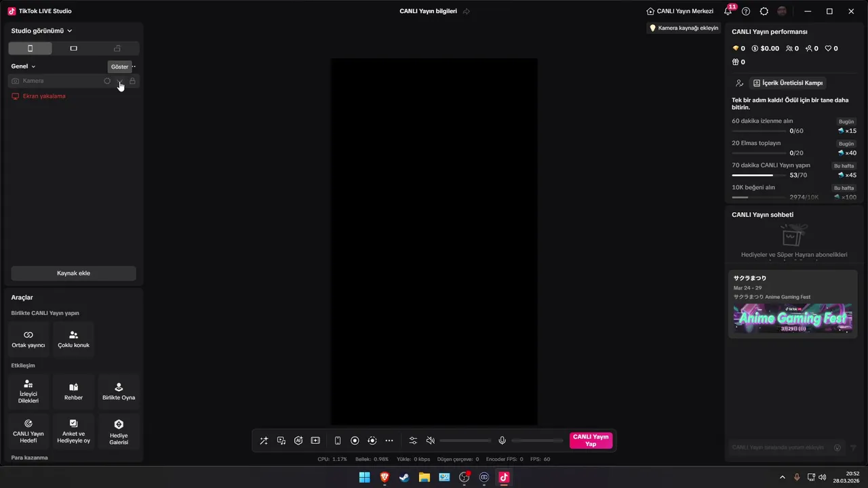Open Steam from taskbar
Screen dimensions: 868x488
[404, 477]
